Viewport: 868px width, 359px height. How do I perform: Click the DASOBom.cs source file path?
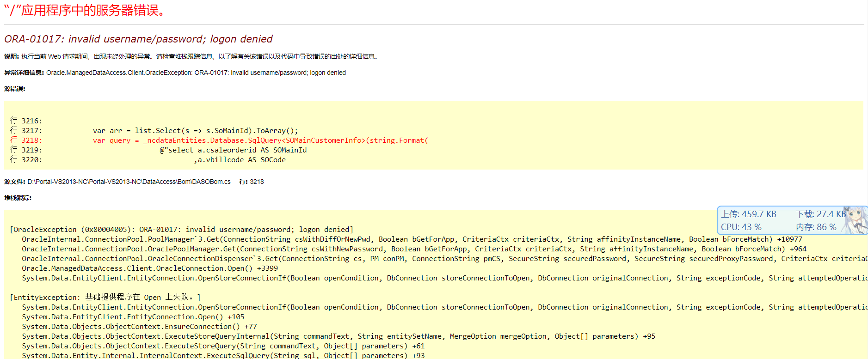click(129, 182)
